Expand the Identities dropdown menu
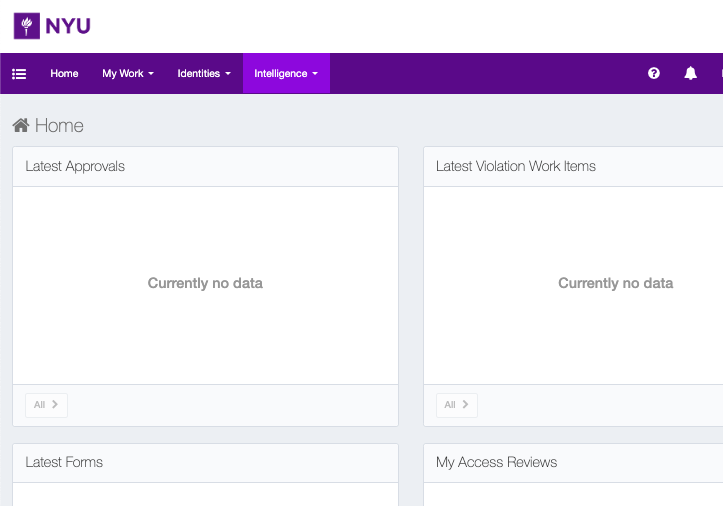This screenshot has height=506, width=723. (x=204, y=74)
